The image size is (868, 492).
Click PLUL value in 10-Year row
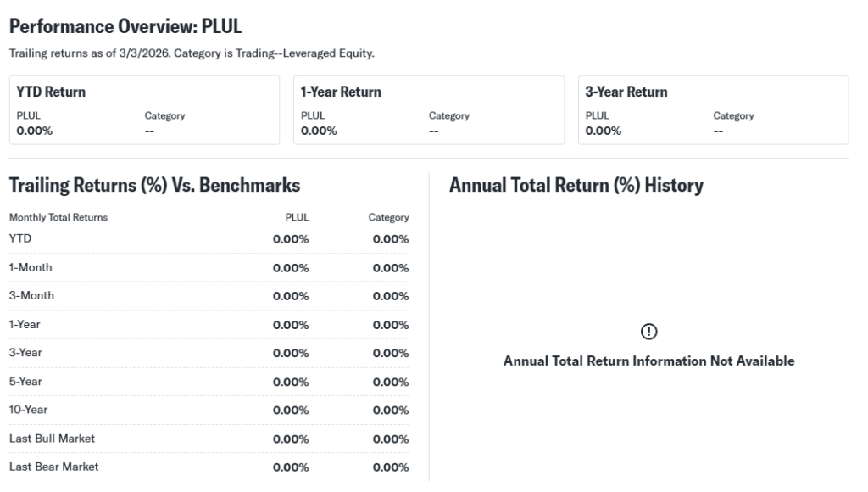tap(291, 411)
